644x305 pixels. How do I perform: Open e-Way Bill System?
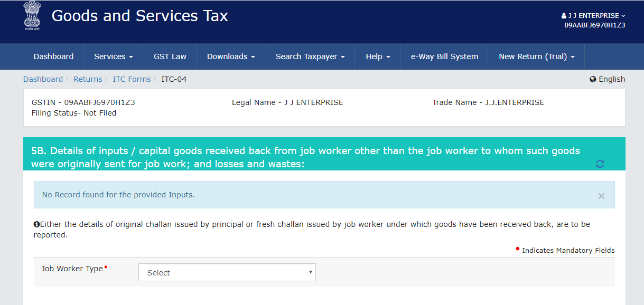click(445, 56)
